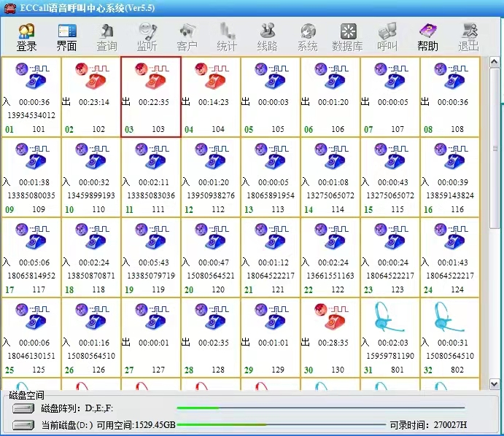Viewport: 504px width, 436px height.
Task: Open the 帮助 help toolbar icon
Action: 427,37
